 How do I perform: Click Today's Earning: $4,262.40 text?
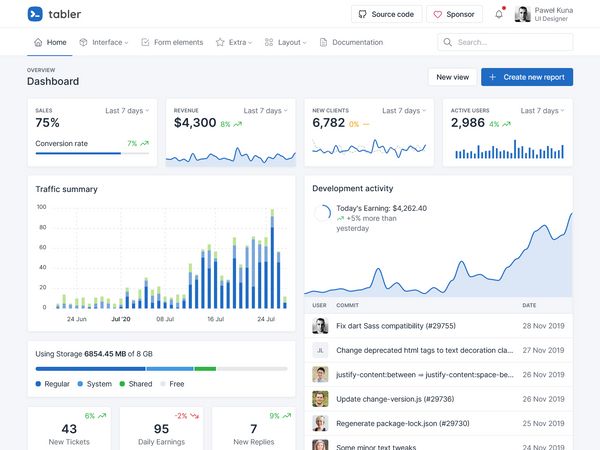(x=382, y=209)
